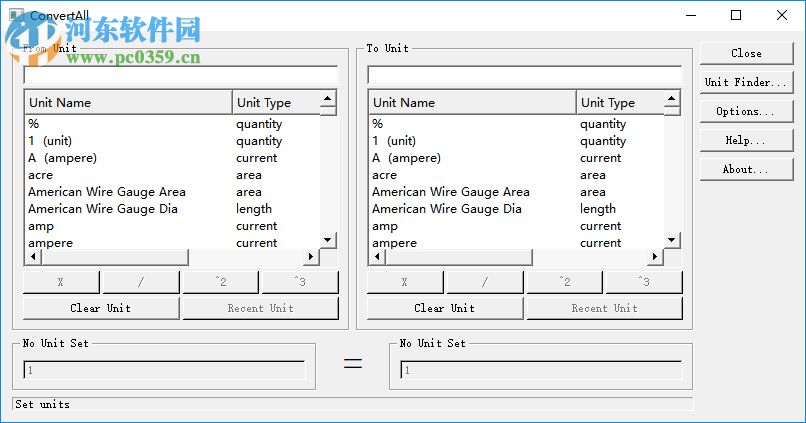Click the To Unit text entry field
806x423 pixels.
tap(524, 75)
